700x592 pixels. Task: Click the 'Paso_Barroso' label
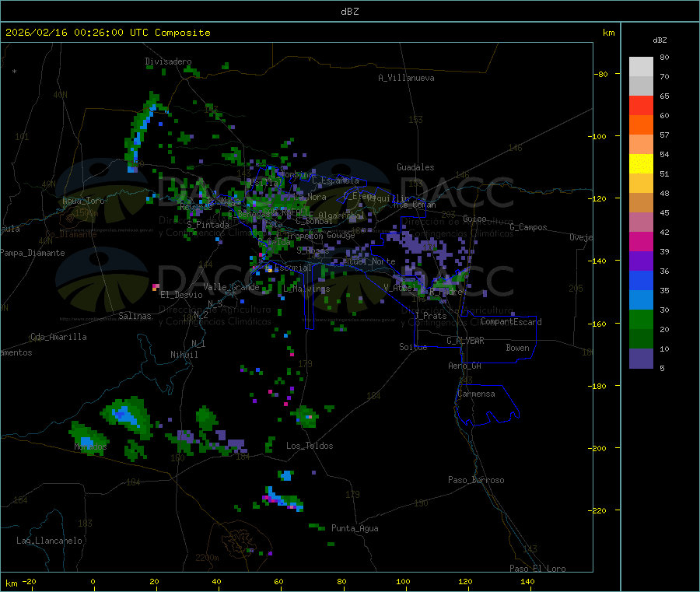click(476, 480)
